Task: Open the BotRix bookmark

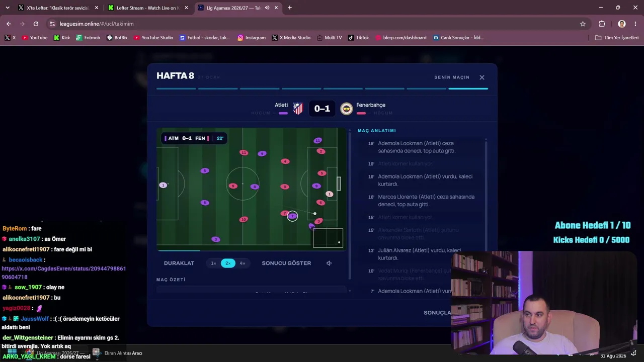Action: (x=117, y=38)
